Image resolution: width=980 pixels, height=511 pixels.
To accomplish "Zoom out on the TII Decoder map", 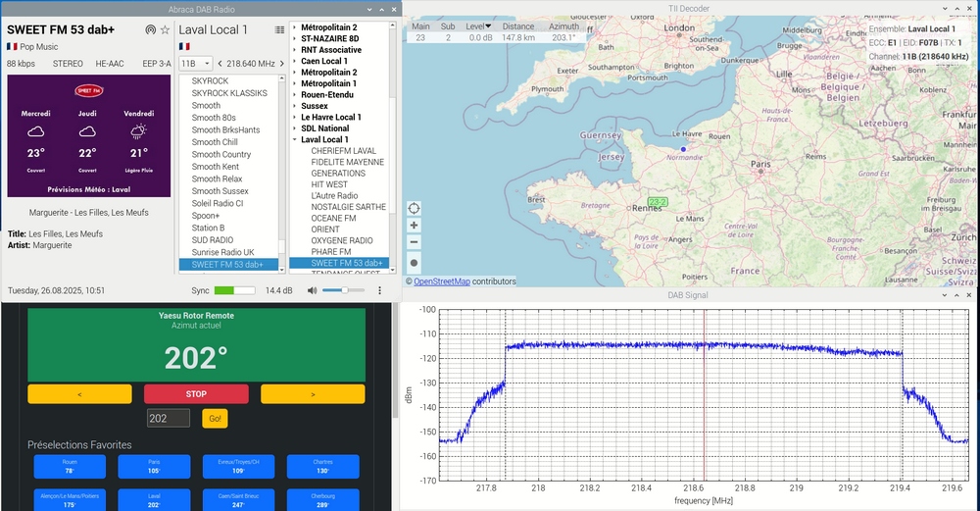I will coord(414,242).
